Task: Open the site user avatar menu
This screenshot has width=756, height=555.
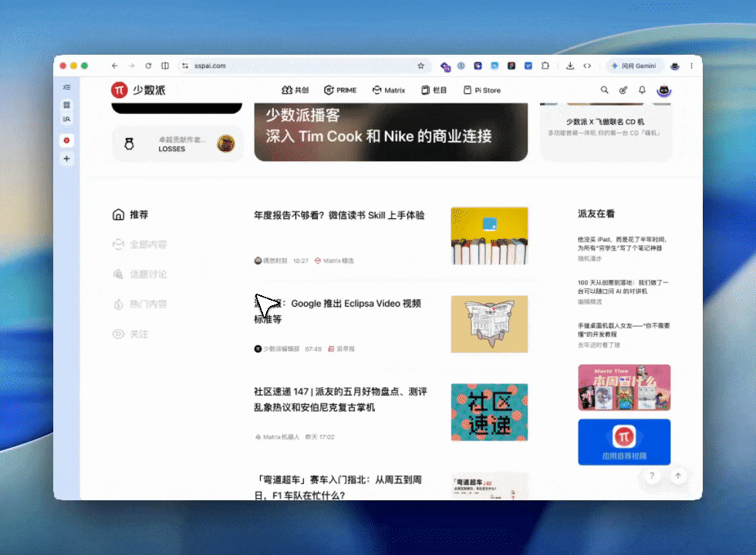Action: click(x=664, y=90)
